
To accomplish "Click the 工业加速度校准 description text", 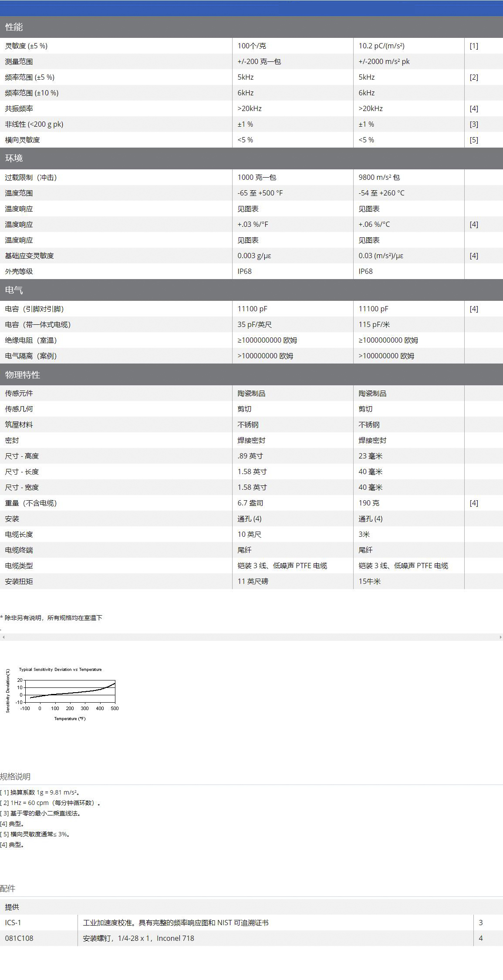I will click(176, 923).
